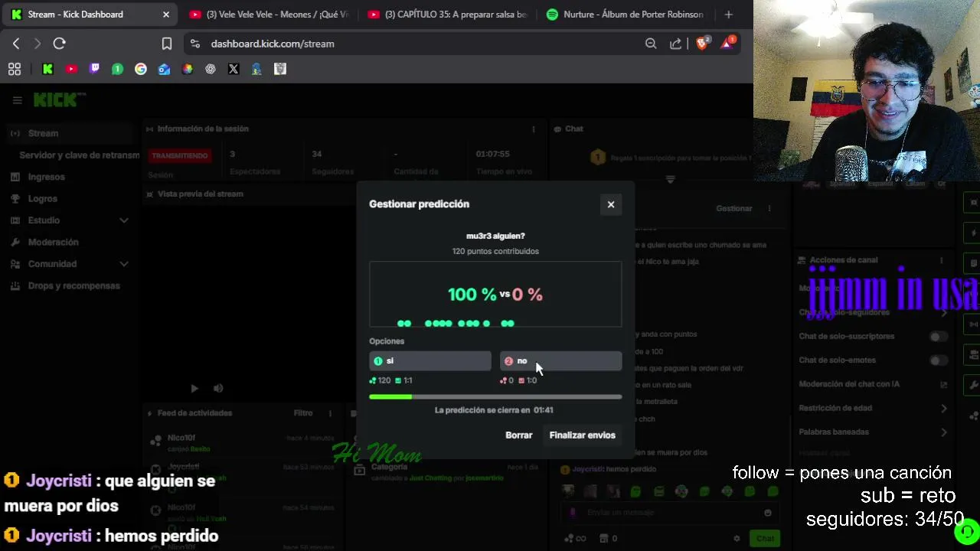980x551 pixels.
Task: Play the stream preview
Action: [x=194, y=389]
